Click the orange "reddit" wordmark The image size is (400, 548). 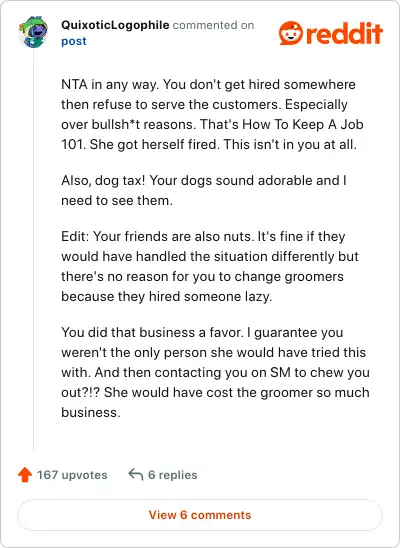pyautogui.click(x=344, y=33)
